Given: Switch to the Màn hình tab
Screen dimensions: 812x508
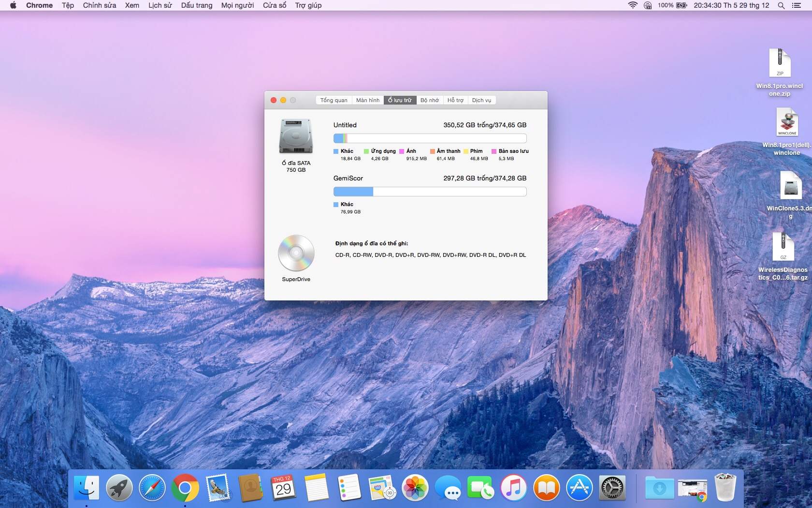Looking at the screenshot, I should (x=368, y=100).
